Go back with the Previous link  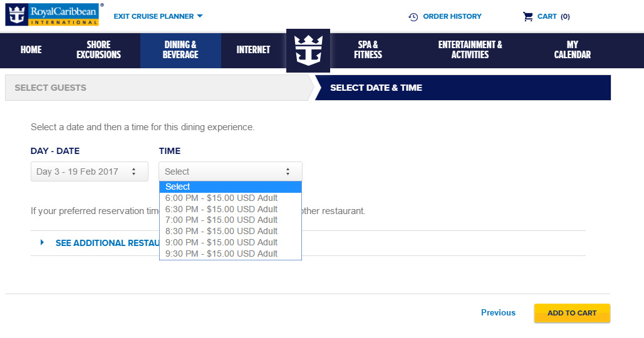(498, 312)
